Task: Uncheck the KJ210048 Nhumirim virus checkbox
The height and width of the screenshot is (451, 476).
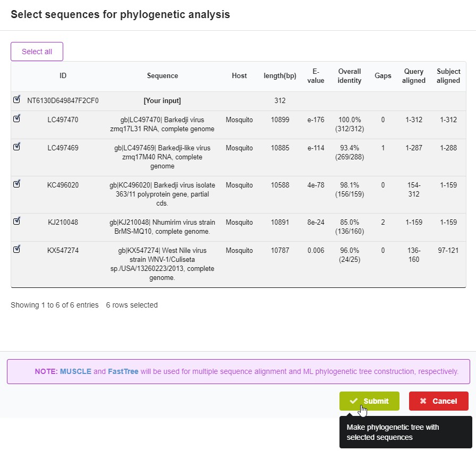Action: pos(16,221)
